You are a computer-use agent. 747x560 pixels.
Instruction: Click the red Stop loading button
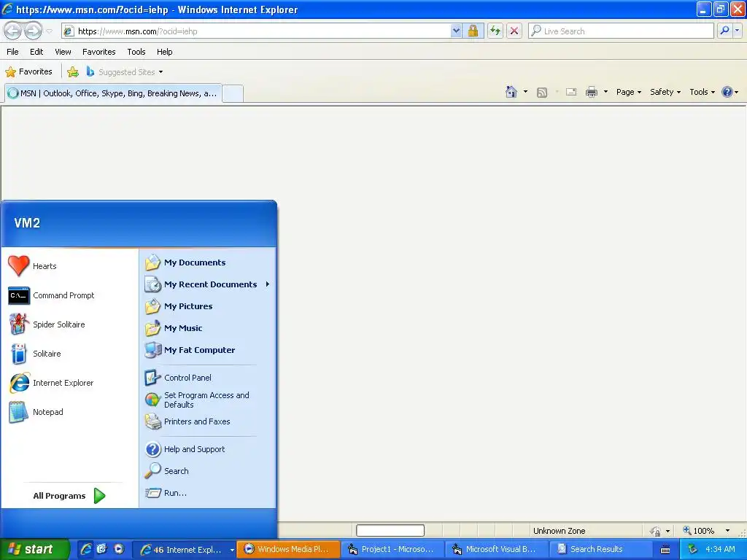(x=514, y=31)
